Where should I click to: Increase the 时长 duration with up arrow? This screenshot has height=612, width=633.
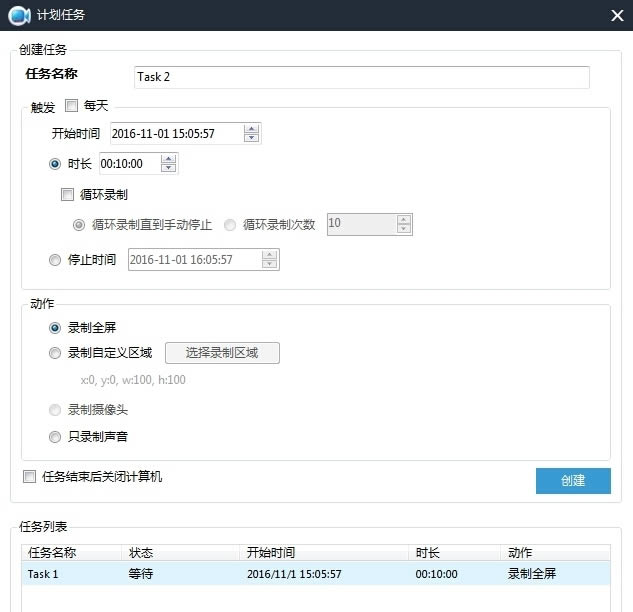pos(168,159)
